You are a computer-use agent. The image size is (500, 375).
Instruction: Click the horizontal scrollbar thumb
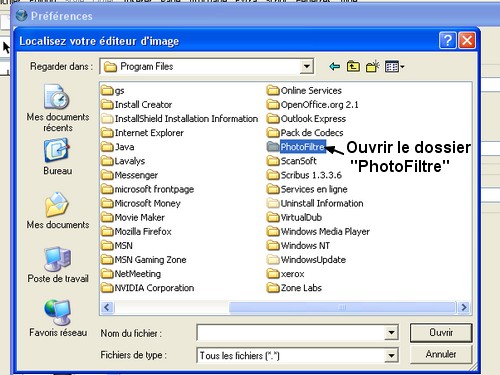coord(342,307)
